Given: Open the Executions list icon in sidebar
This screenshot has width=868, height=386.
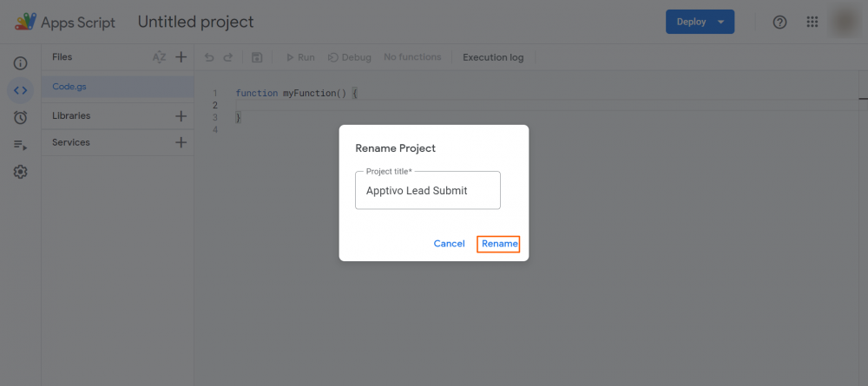Looking at the screenshot, I should coord(21,145).
